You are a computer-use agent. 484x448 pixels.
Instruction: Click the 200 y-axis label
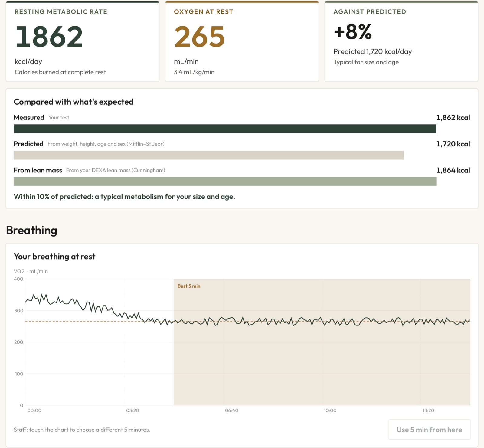pos(18,342)
